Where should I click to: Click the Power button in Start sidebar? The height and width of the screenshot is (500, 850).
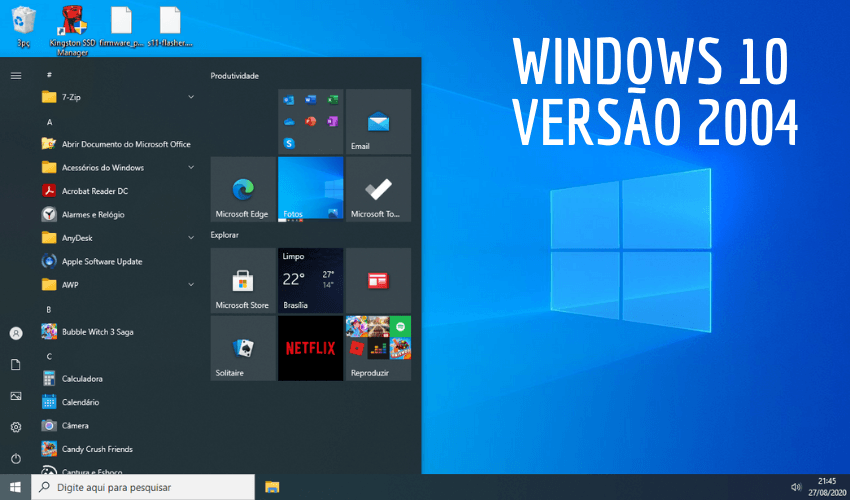tap(16, 459)
